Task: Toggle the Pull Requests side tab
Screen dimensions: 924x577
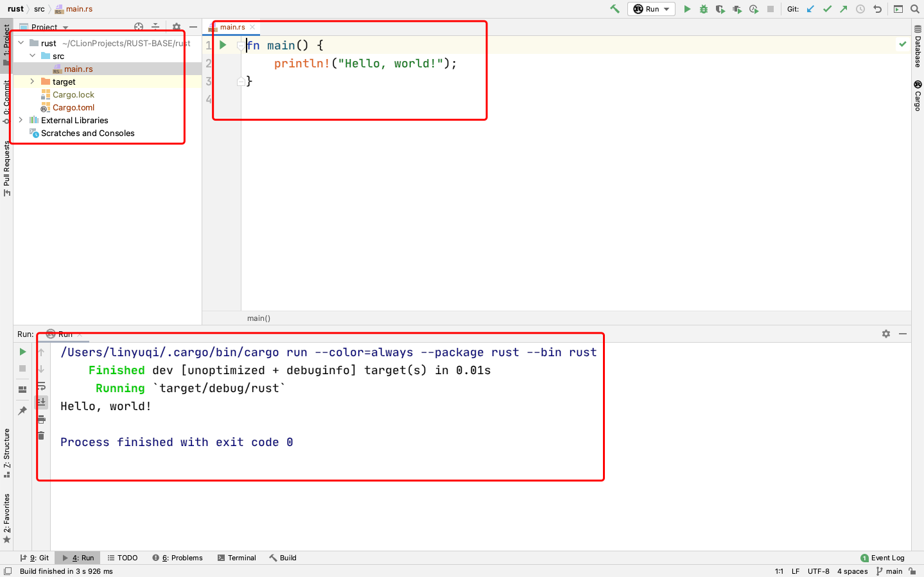Action: click(x=6, y=169)
